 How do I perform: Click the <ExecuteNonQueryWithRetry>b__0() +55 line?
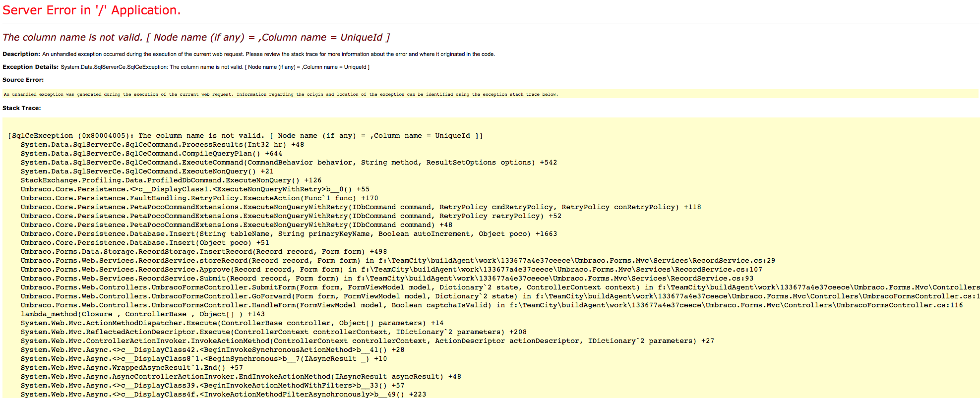tap(195, 189)
